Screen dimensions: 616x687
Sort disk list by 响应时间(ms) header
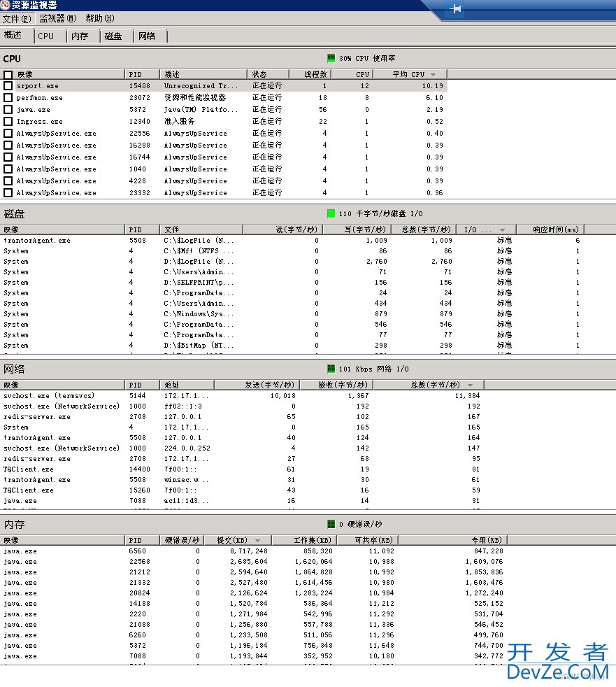click(550, 229)
